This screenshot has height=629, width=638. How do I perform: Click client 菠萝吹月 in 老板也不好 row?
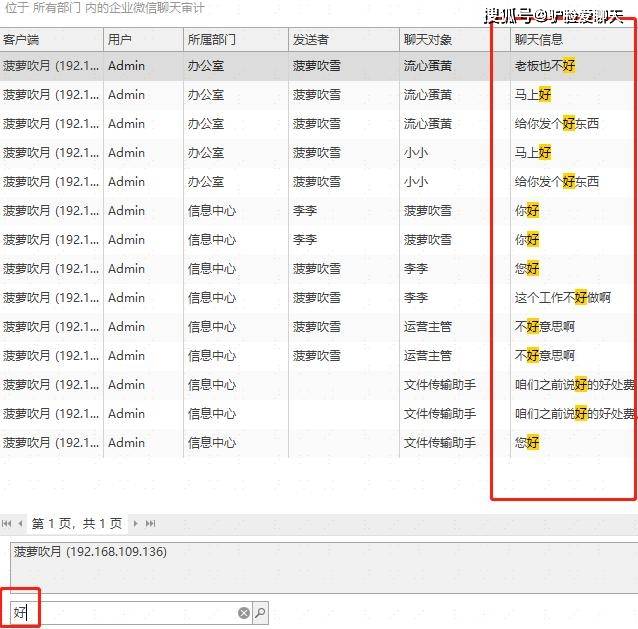pyautogui.click(x=50, y=66)
